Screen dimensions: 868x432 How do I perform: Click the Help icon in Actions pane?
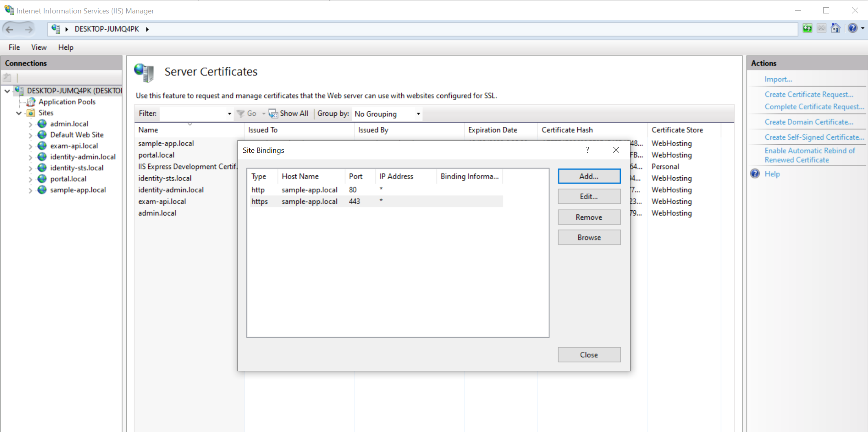coord(755,174)
